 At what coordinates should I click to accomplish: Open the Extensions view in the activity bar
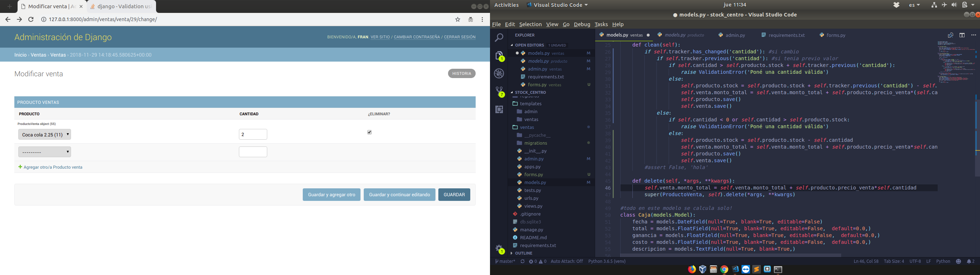pyautogui.click(x=499, y=110)
